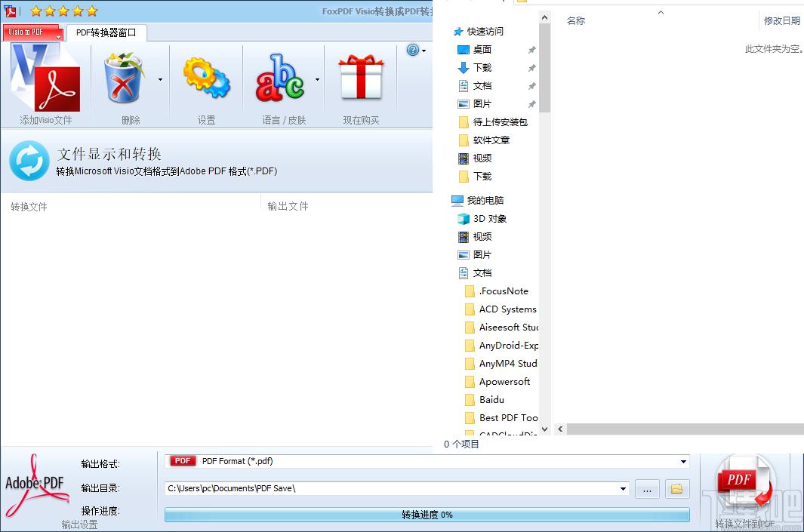Select 文档 under 我的电脑
This screenshot has height=532, width=804.
coord(475,273)
